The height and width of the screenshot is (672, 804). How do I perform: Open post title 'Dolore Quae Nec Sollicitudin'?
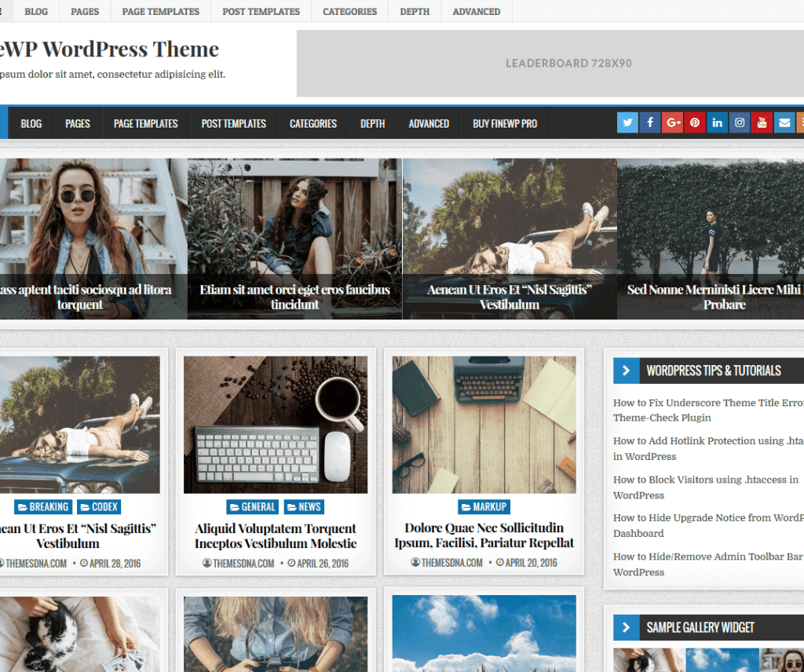point(484,535)
